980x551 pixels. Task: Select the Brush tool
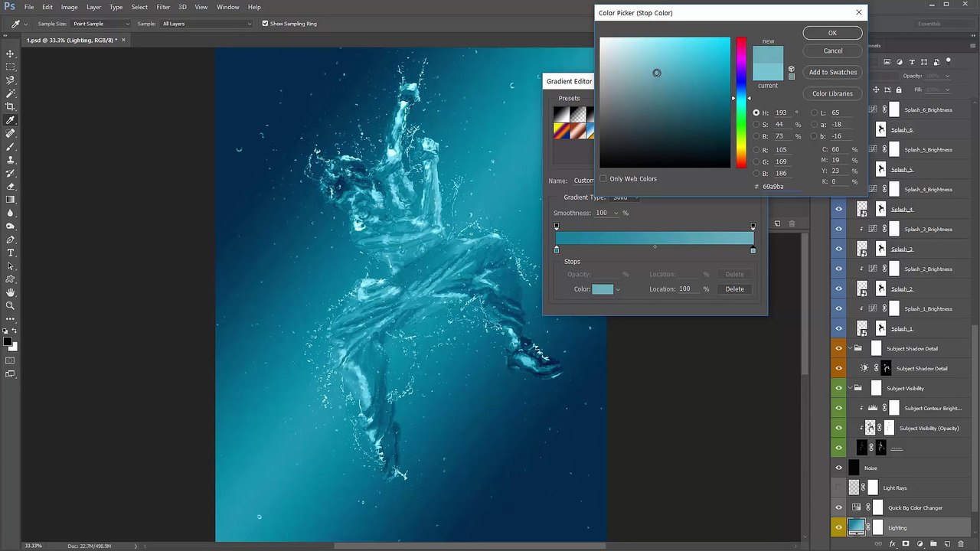(x=11, y=146)
